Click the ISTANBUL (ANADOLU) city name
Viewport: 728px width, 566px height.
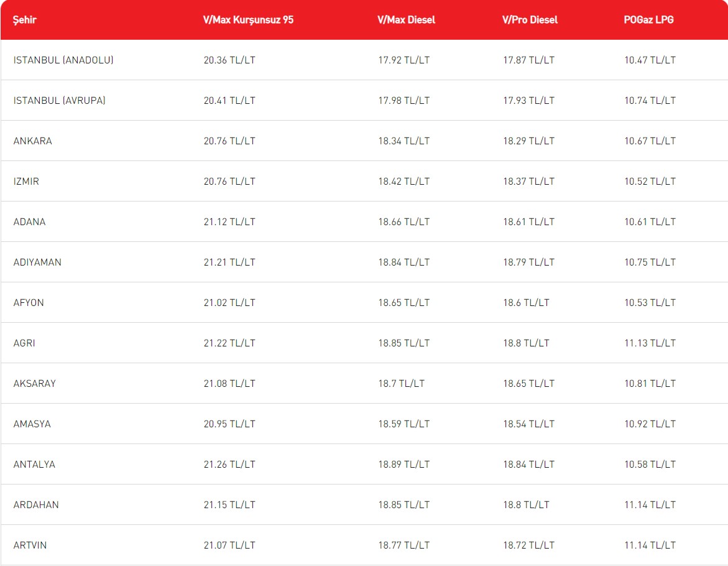(63, 60)
